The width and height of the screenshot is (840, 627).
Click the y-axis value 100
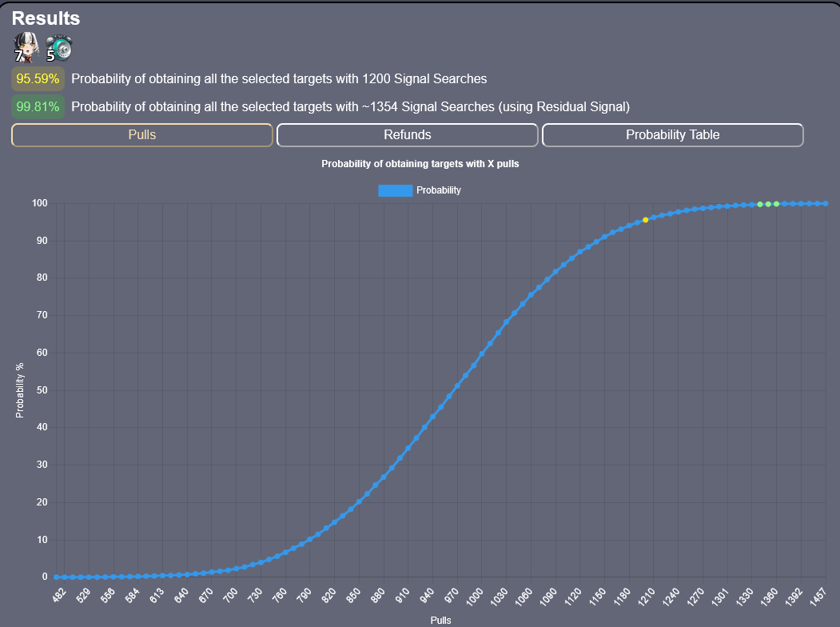(40, 203)
